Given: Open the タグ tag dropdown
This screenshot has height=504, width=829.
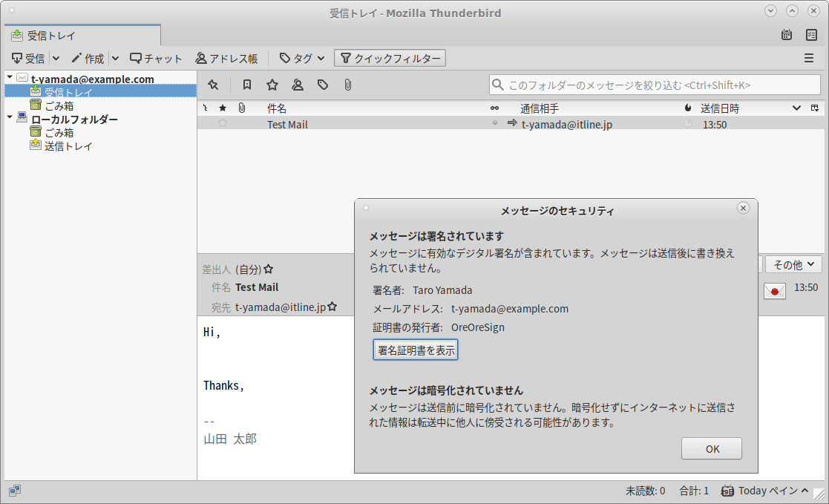Looking at the screenshot, I should point(302,58).
